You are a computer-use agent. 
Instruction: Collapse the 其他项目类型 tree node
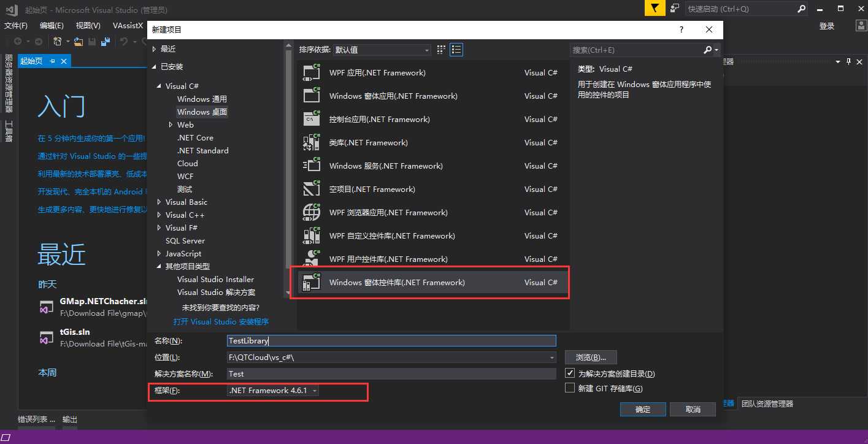click(159, 267)
